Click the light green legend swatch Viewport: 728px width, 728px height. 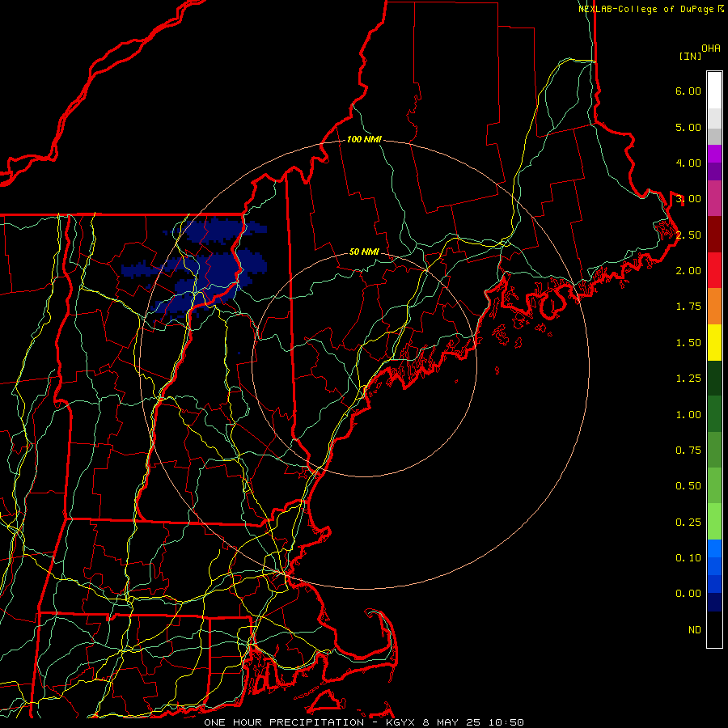tap(714, 522)
